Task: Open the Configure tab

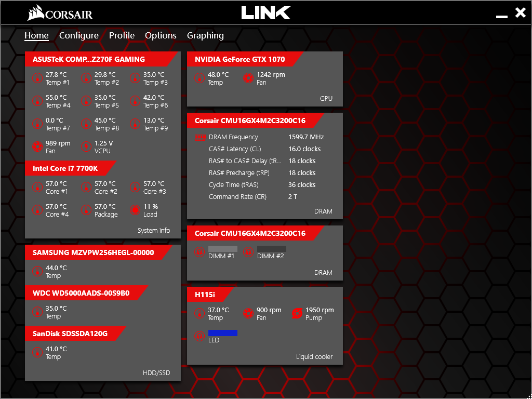Action: [x=79, y=36]
